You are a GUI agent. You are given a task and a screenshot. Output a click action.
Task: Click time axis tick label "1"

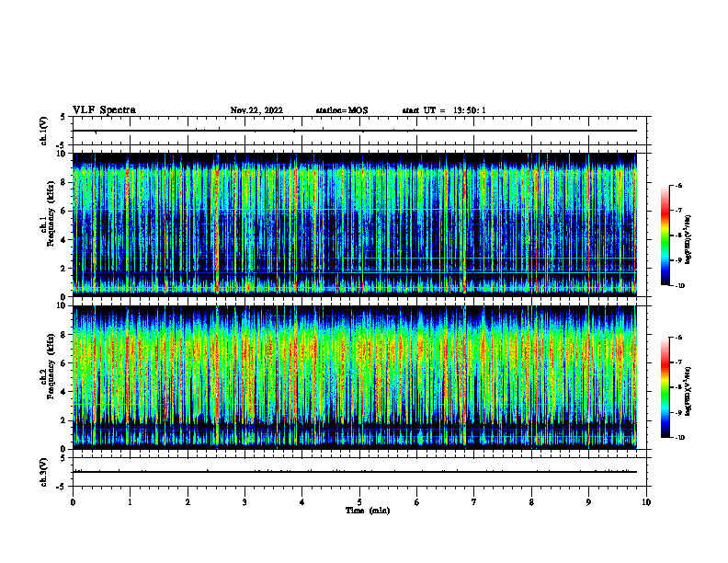[x=130, y=502]
